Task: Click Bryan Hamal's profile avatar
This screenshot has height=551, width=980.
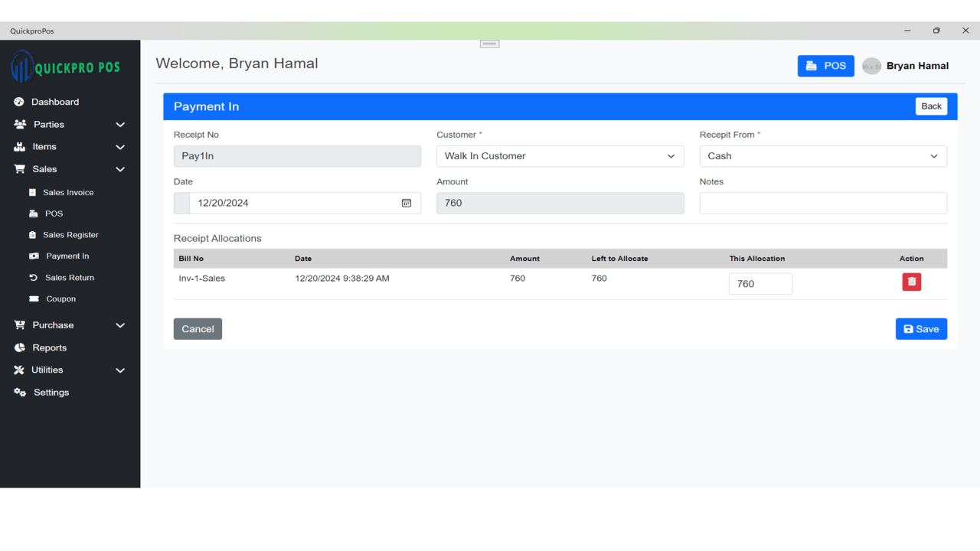Action: click(871, 66)
